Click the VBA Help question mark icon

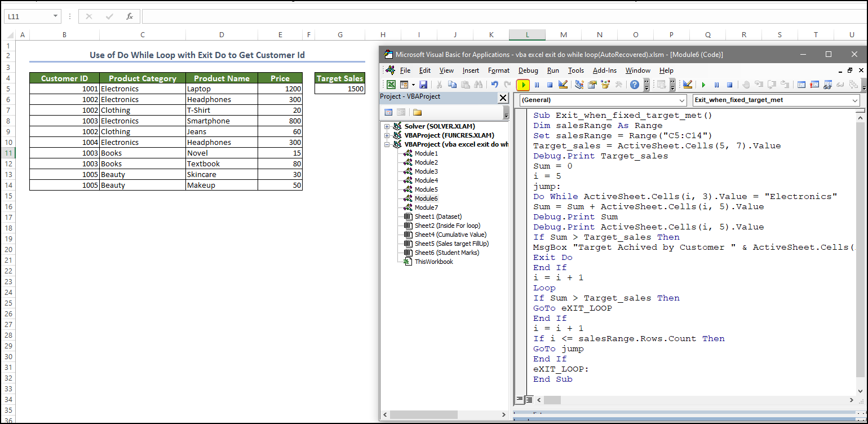click(x=635, y=85)
